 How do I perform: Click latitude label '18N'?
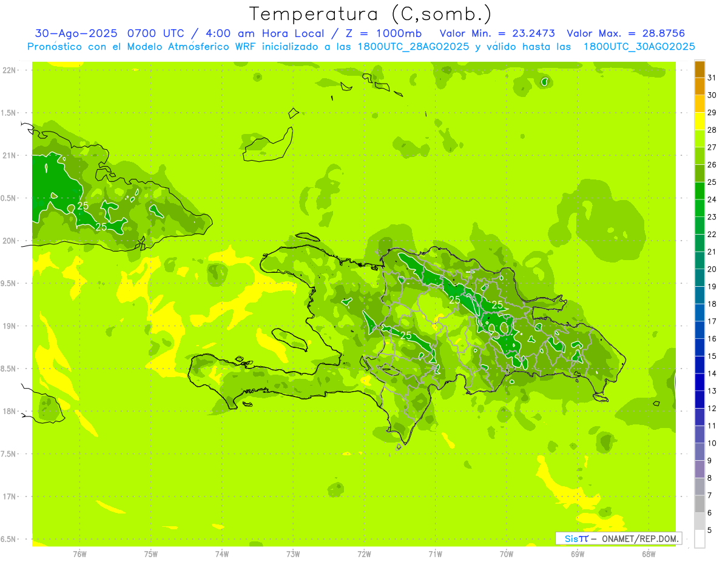tap(8, 412)
